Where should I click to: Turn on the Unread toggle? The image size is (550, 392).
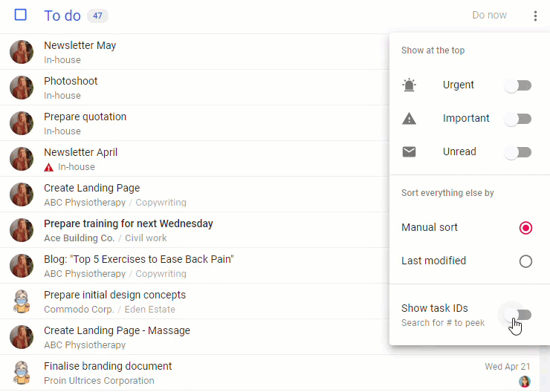pos(518,152)
